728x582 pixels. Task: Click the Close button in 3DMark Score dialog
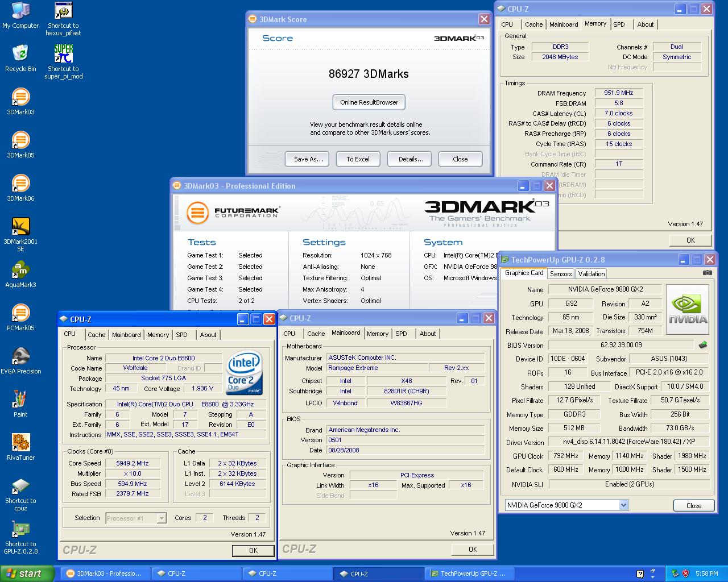[x=460, y=159]
